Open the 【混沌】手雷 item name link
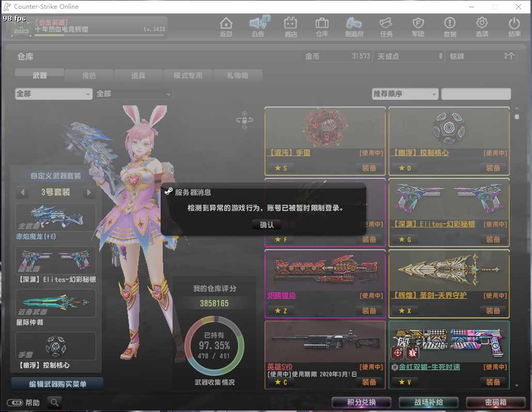Image resolution: width=532 pixels, height=412 pixels. [289, 153]
